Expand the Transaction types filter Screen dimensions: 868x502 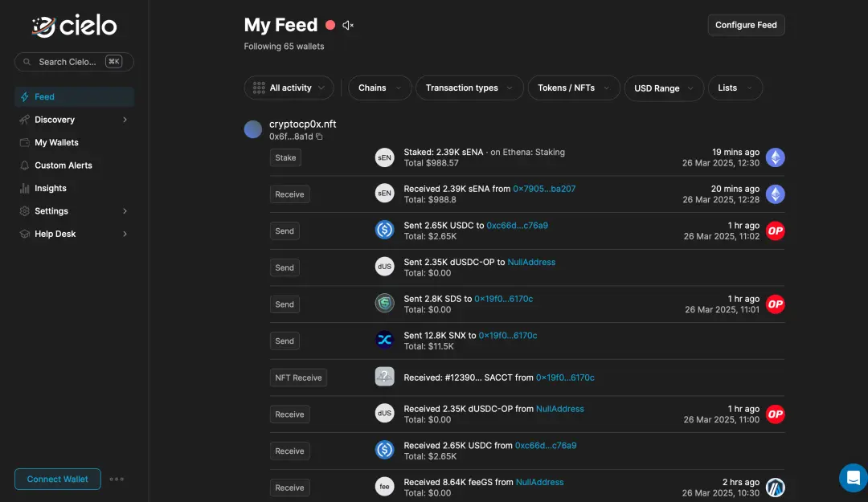pos(469,88)
